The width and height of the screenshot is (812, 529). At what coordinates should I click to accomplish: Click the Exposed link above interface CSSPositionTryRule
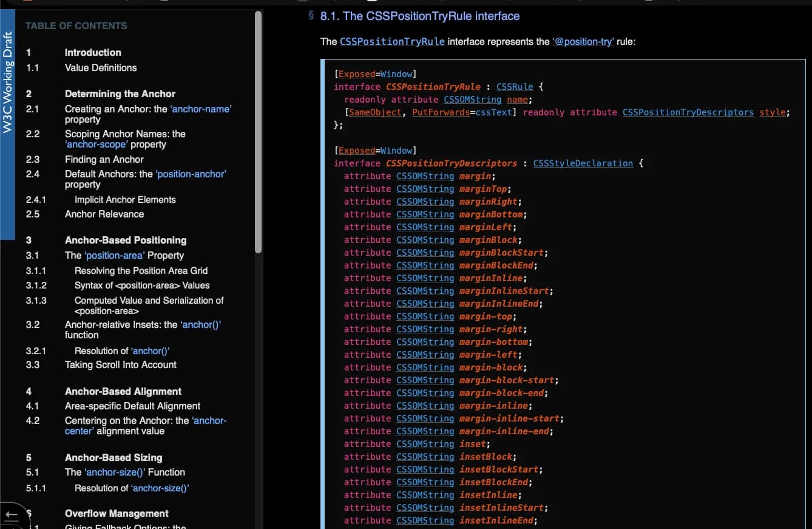click(357, 74)
